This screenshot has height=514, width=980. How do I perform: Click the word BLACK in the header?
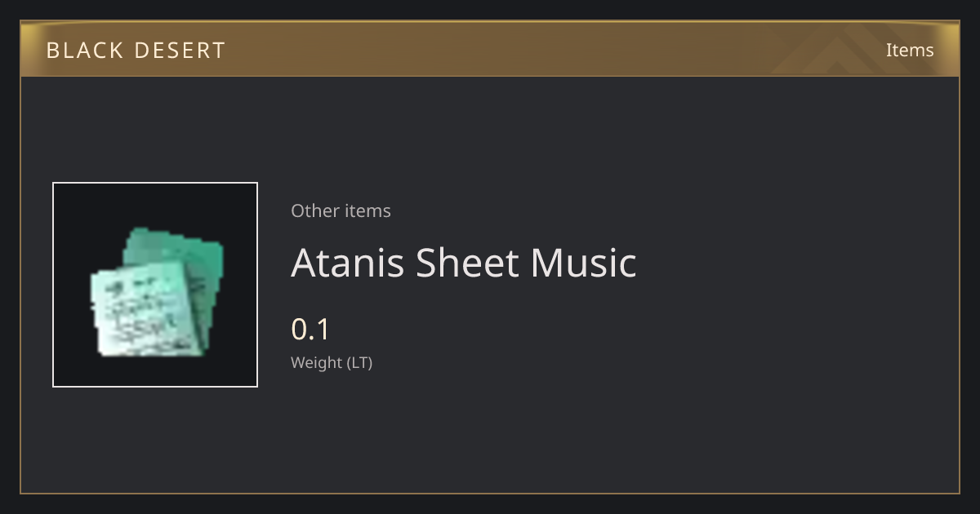tap(84, 50)
